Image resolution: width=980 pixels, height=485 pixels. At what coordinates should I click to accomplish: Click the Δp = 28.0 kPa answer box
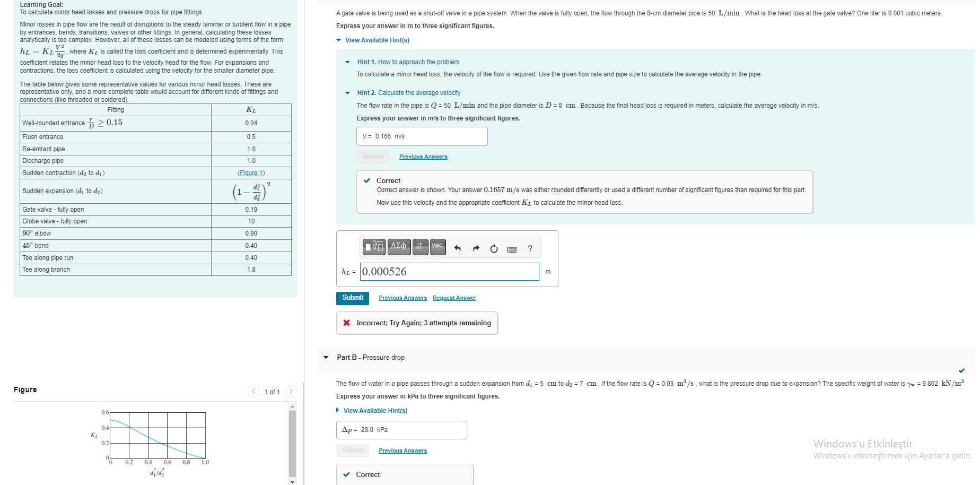[401, 430]
